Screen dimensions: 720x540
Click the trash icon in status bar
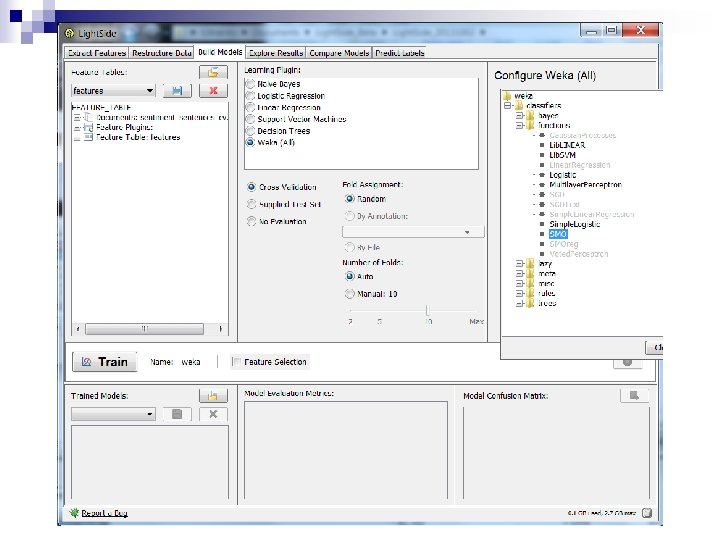[647, 513]
